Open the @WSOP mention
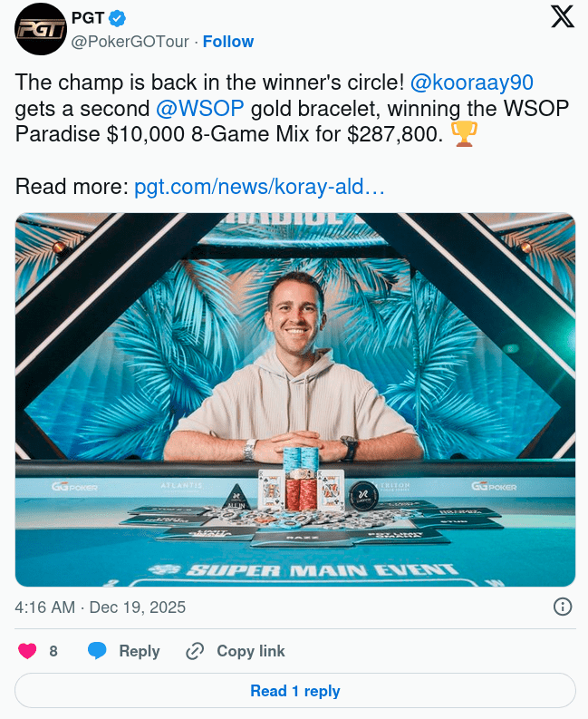Image resolution: width=588 pixels, height=719 pixels. (199, 109)
